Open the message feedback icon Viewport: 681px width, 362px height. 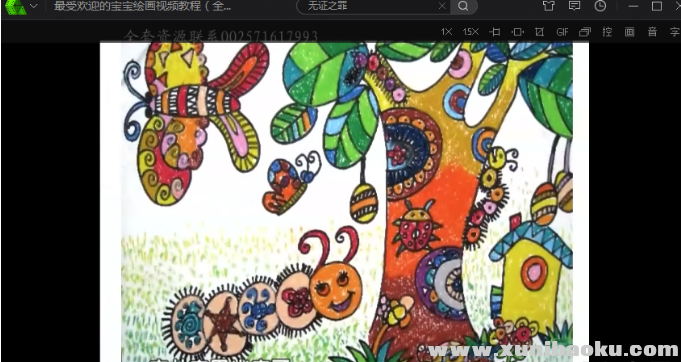(x=575, y=6)
